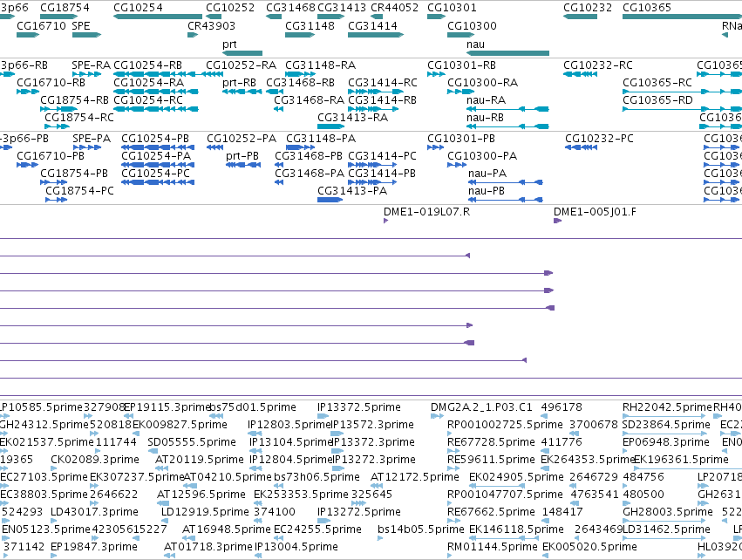Select EST GH28003.5prime

pyautogui.click(x=668, y=512)
